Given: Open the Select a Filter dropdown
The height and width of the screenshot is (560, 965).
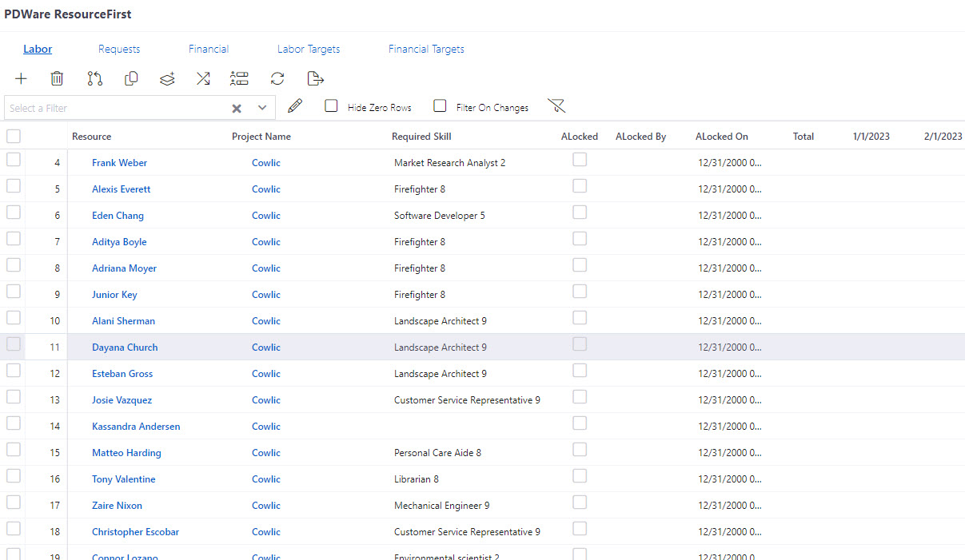Looking at the screenshot, I should (261, 107).
